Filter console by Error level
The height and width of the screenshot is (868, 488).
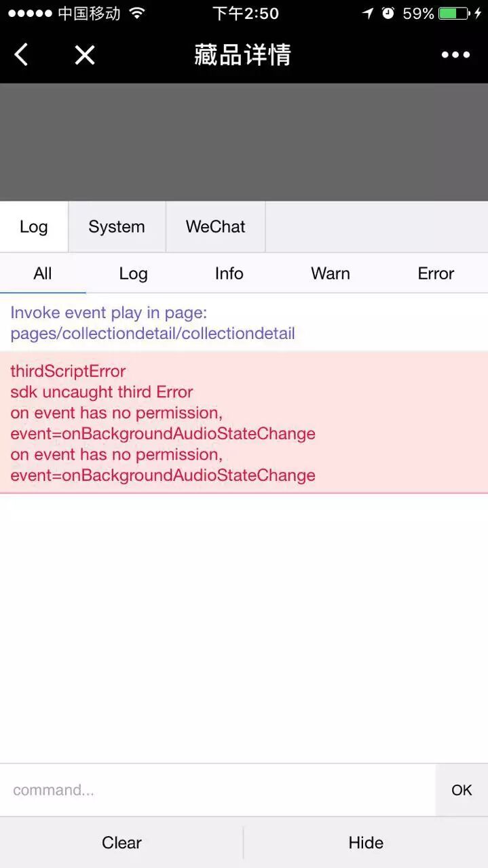coord(436,273)
